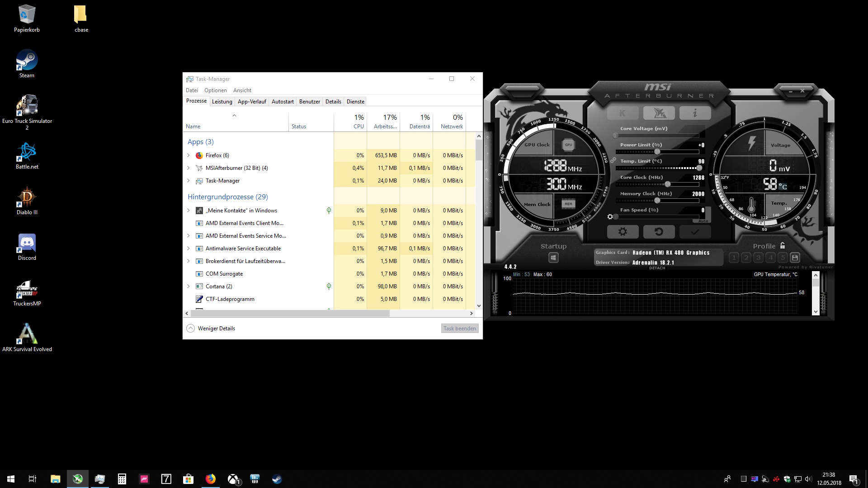Toggle the Startup Windows button in Afterburner
The width and height of the screenshot is (868, 488).
[553, 258]
